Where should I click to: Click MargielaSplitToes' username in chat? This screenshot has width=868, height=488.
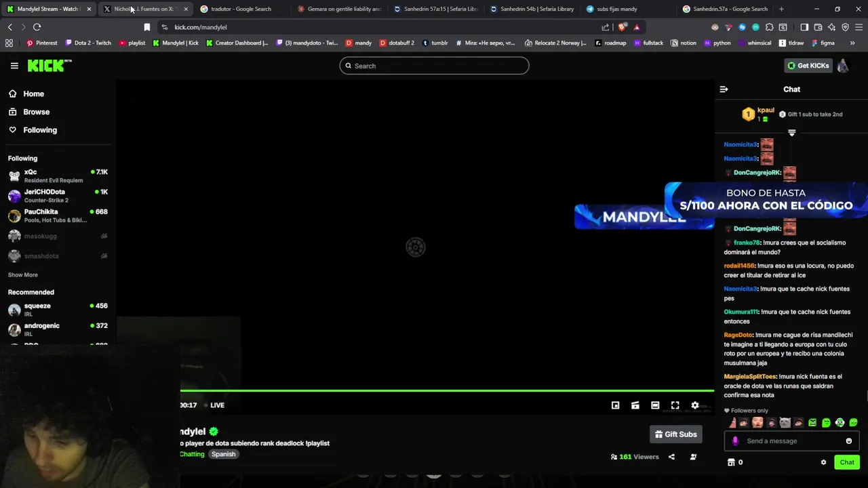point(750,376)
